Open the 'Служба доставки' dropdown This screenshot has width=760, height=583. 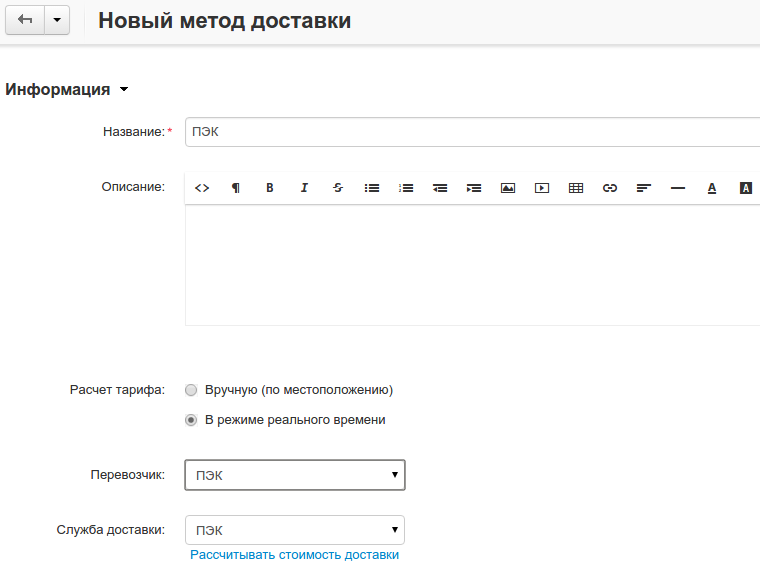[x=295, y=530]
